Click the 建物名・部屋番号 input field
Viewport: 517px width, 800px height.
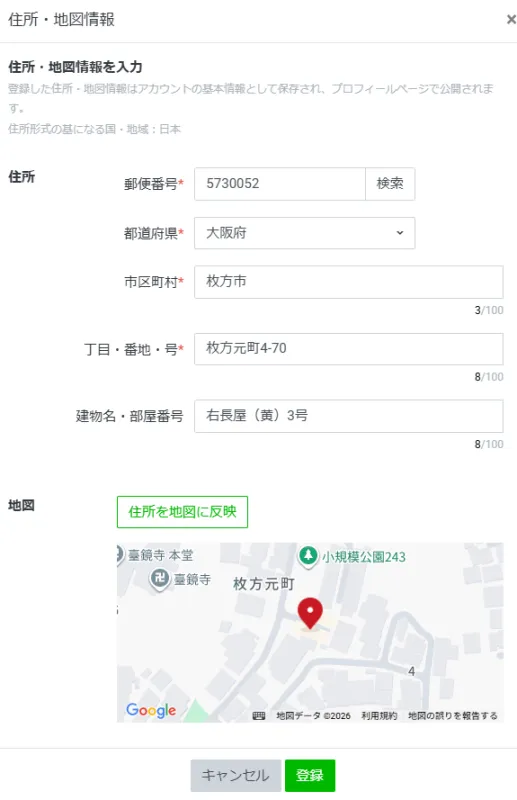pyautogui.click(x=349, y=416)
